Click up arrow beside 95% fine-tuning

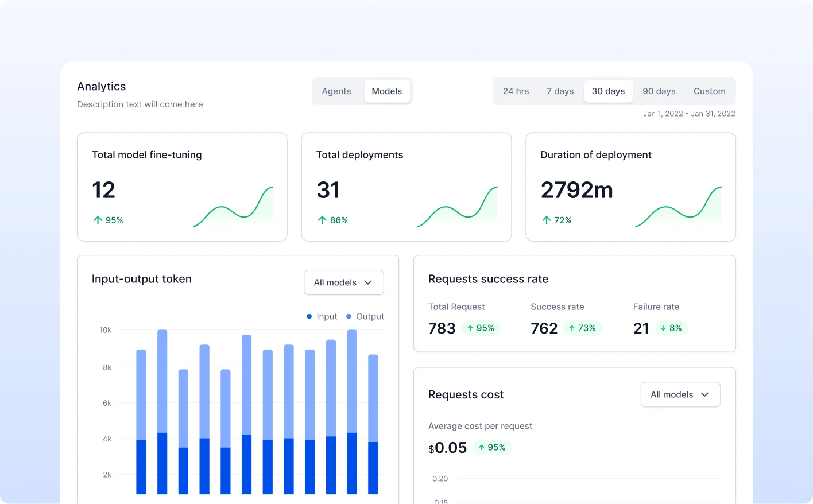pos(98,220)
